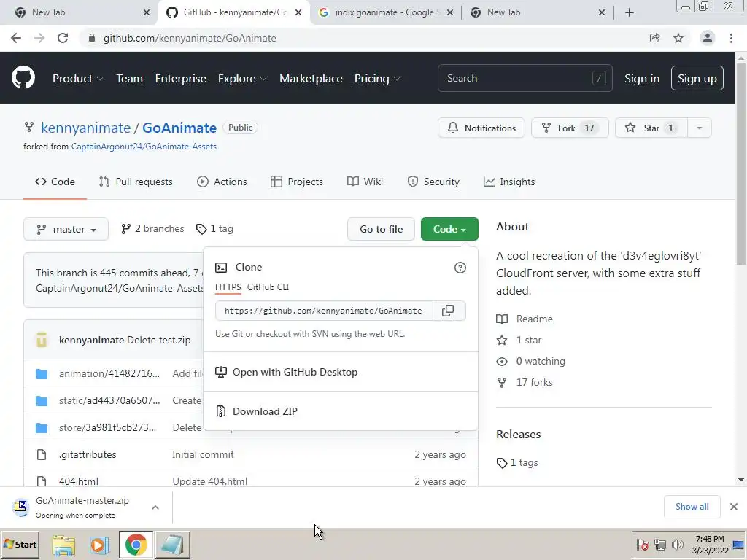Choose Open with GitHub Desktop
This screenshot has width=747, height=560.
click(340, 372)
